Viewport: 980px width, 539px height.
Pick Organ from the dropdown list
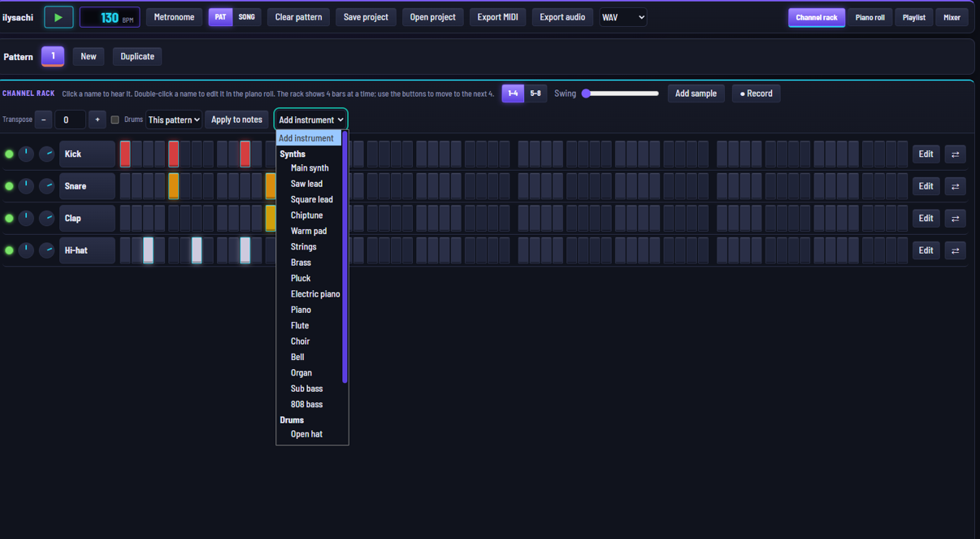click(310, 373)
